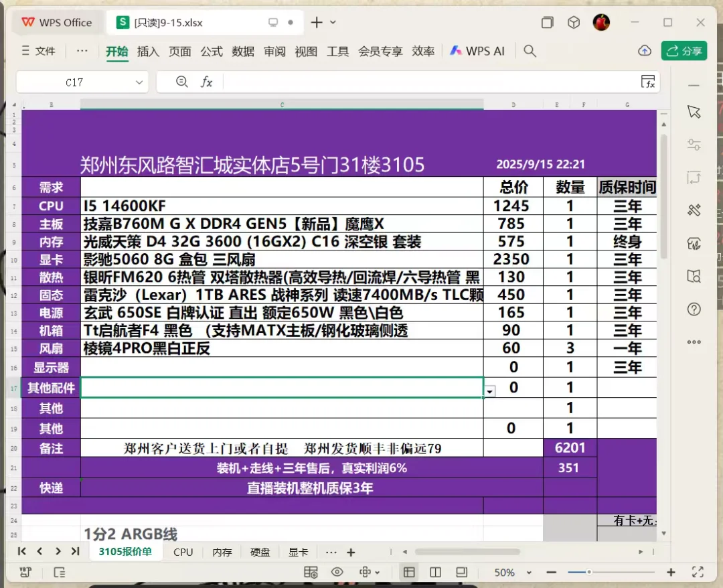The height and width of the screenshot is (588, 723).
Task: Select the 审阅 ribbon tab
Action: click(275, 51)
